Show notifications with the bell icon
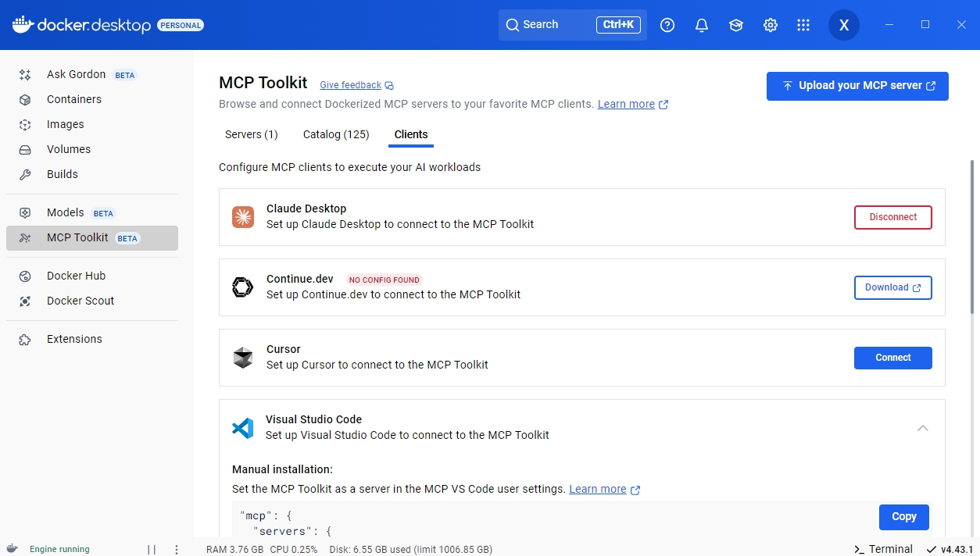The image size is (980, 556). (702, 25)
